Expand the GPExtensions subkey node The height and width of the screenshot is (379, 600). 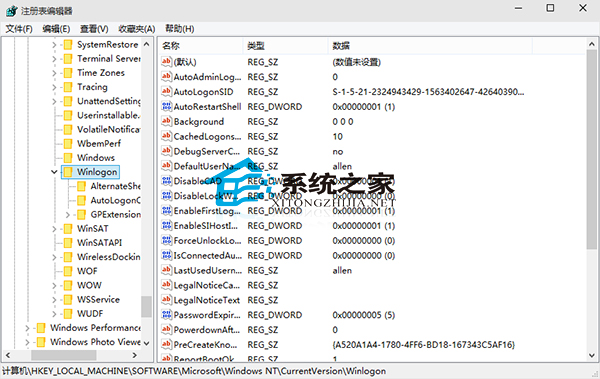[68, 215]
